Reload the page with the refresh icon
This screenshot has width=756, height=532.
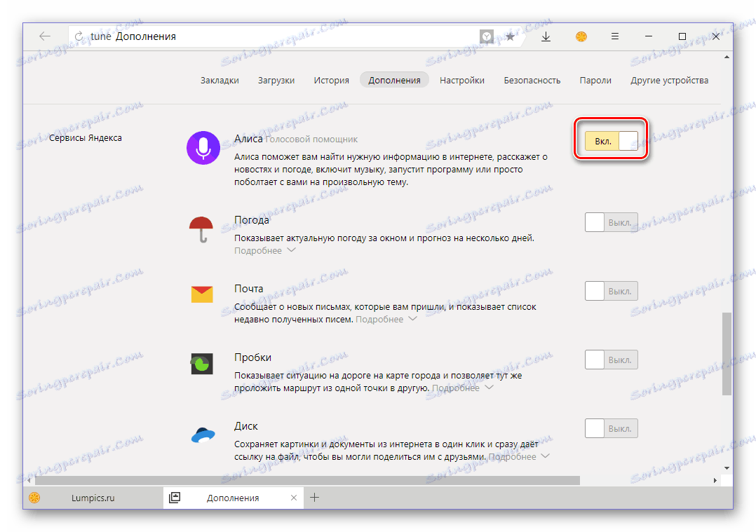[79, 36]
